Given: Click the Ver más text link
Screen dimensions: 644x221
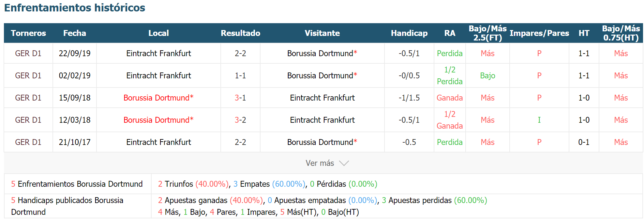Looking at the screenshot, I should click(320, 163).
